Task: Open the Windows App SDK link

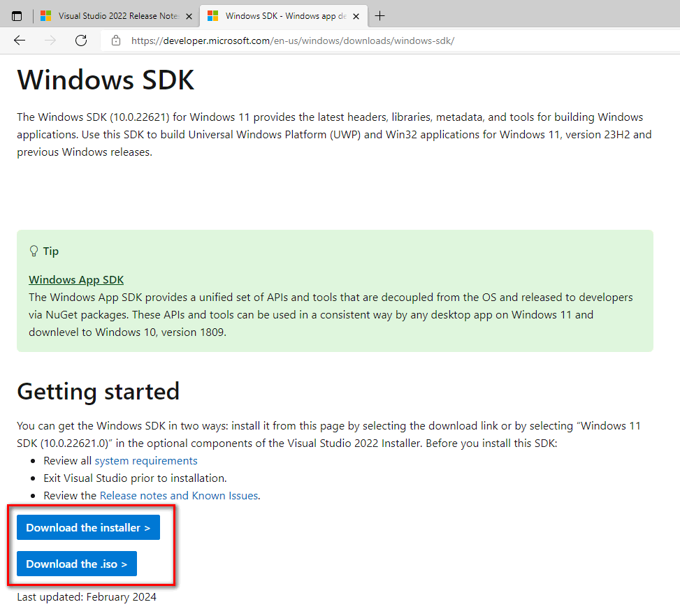Action: (x=76, y=280)
